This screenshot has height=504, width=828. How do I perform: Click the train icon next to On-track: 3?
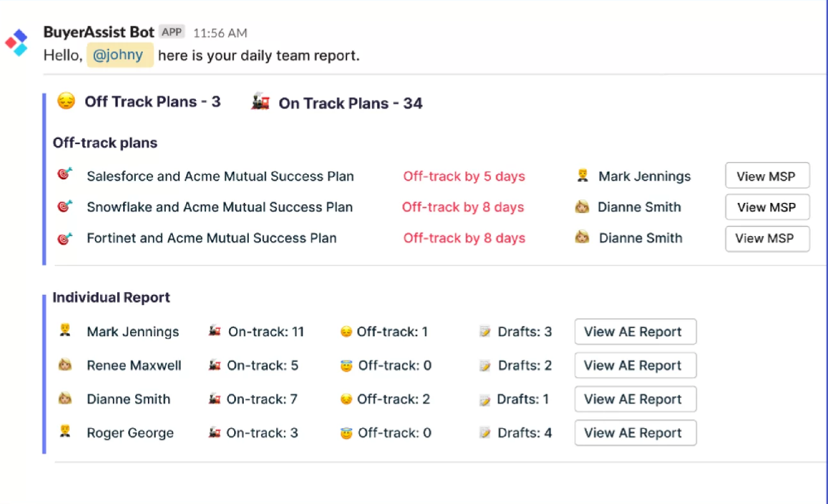[x=214, y=433]
